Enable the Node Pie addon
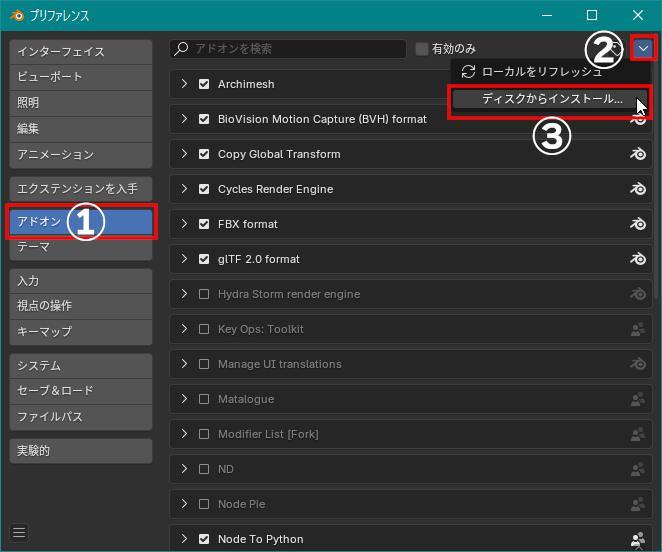This screenshot has height=552, width=662. 204,504
